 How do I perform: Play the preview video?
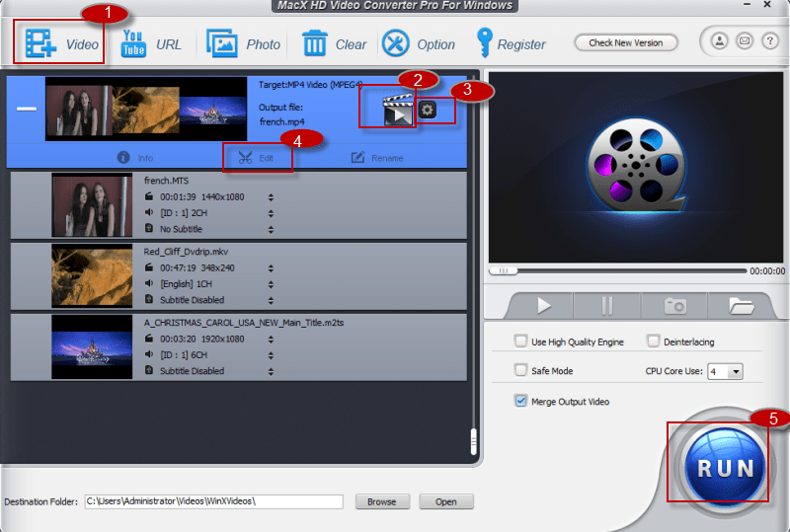click(x=542, y=306)
